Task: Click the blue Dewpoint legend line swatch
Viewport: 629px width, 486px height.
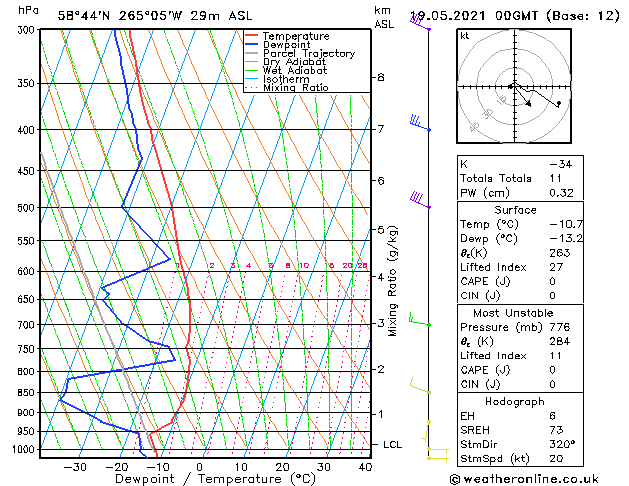Action: (x=252, y=44)
